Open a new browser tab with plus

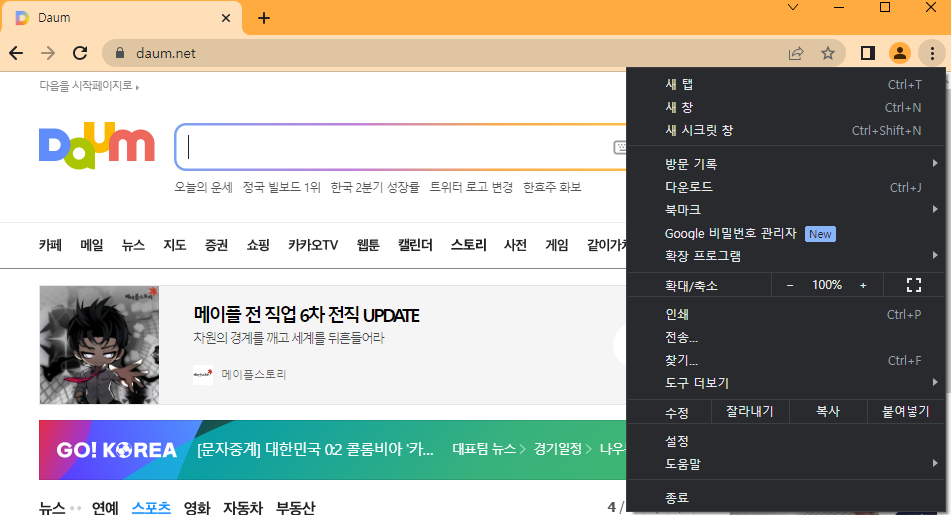(264, 18)
